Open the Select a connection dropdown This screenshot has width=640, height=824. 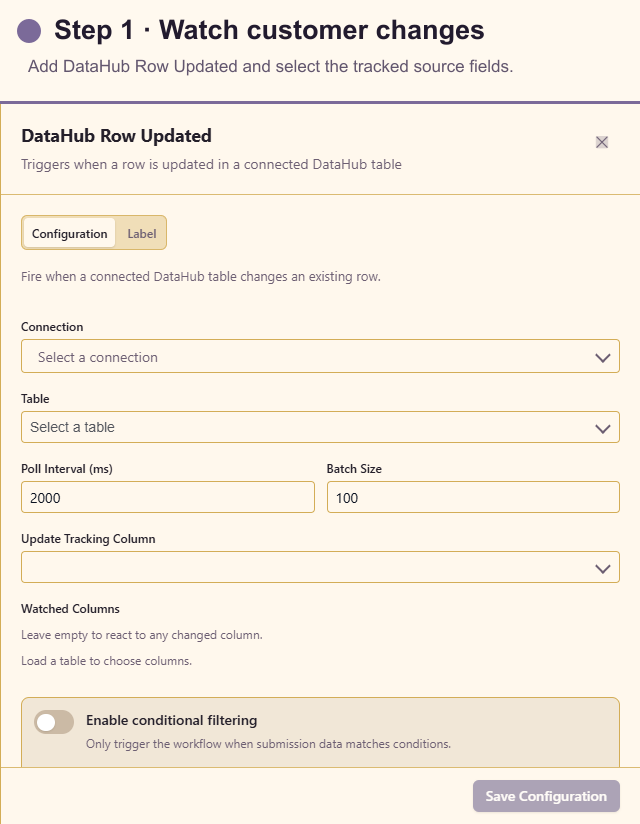coord(320,357)
